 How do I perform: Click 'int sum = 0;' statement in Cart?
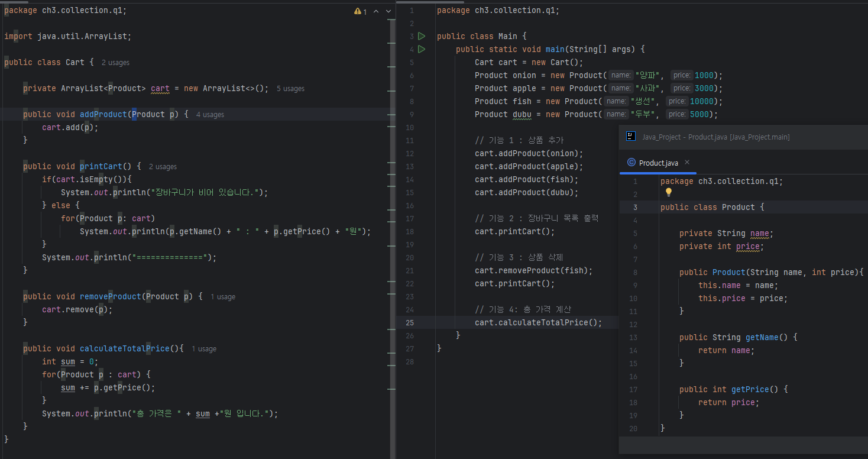pyautogui.click(x=70, y=361)
